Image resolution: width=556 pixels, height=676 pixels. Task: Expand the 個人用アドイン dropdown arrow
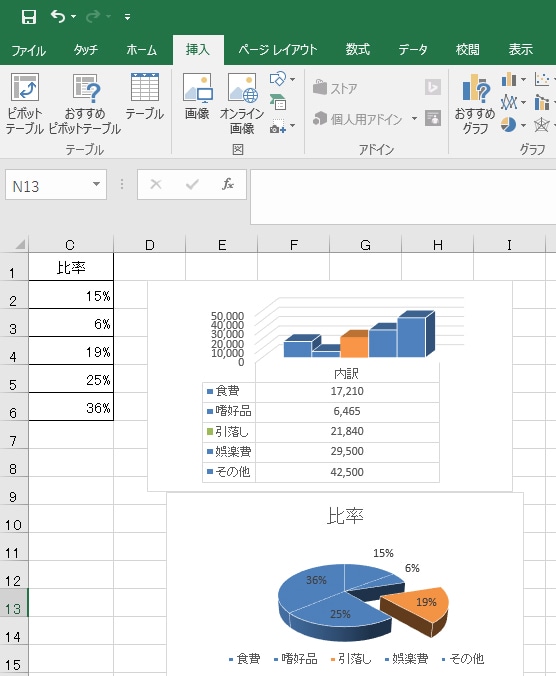click(414, 119)
